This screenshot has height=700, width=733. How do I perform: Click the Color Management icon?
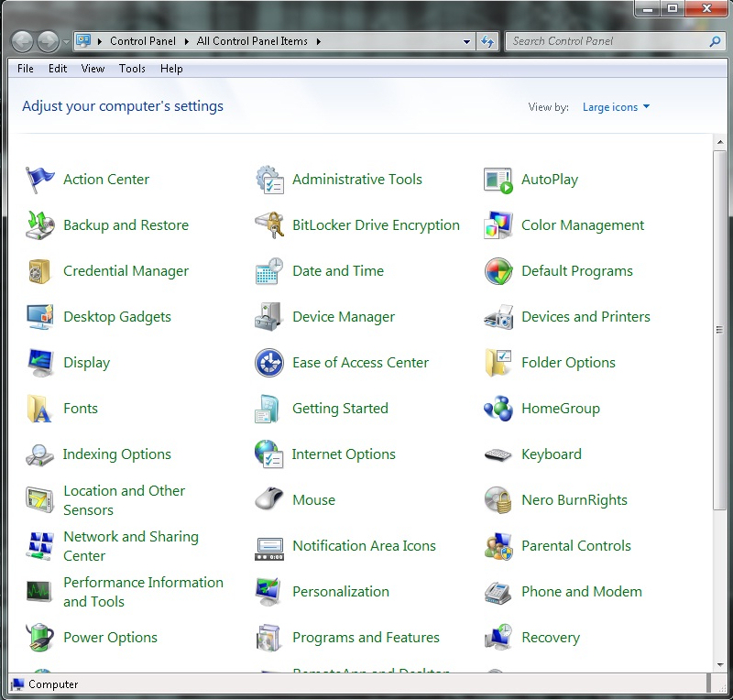tap(498, 224)
